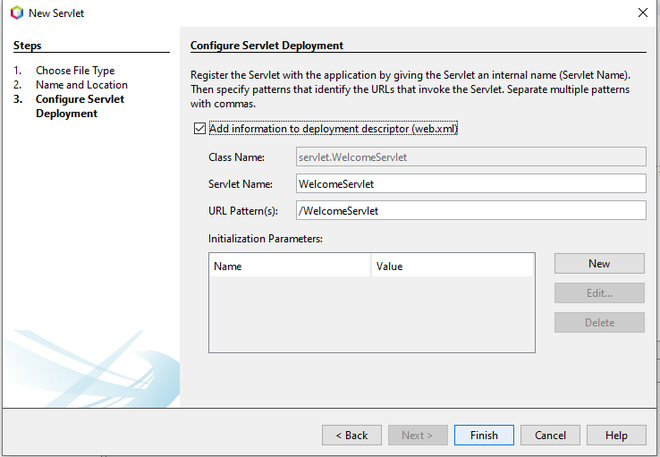Click the Next > button

417,435
